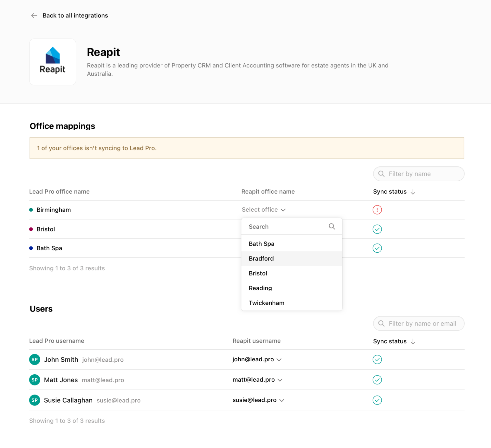Click the back arrow icon
The height and width of the screenshot is (448, 491).
(34, 15)
